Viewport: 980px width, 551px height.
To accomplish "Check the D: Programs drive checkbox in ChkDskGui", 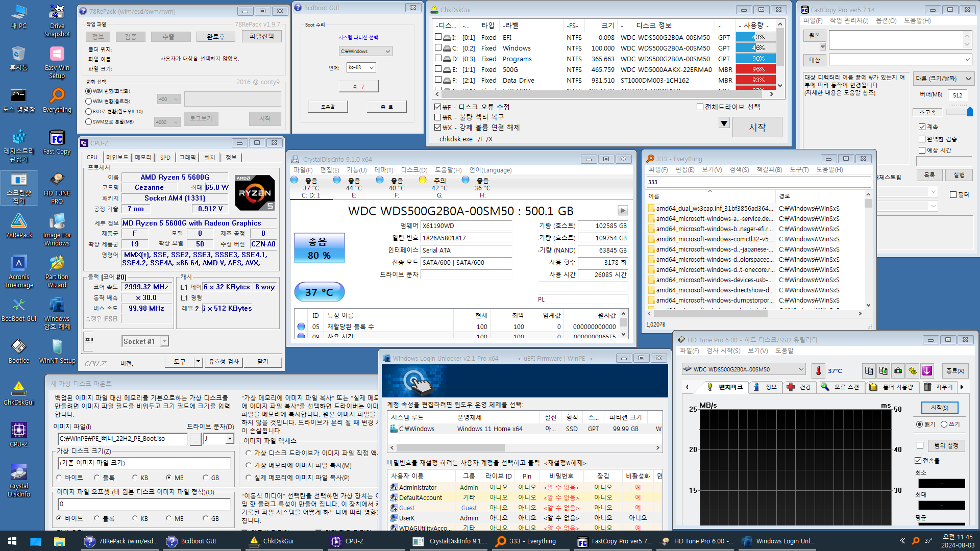I will click(438, 58).
